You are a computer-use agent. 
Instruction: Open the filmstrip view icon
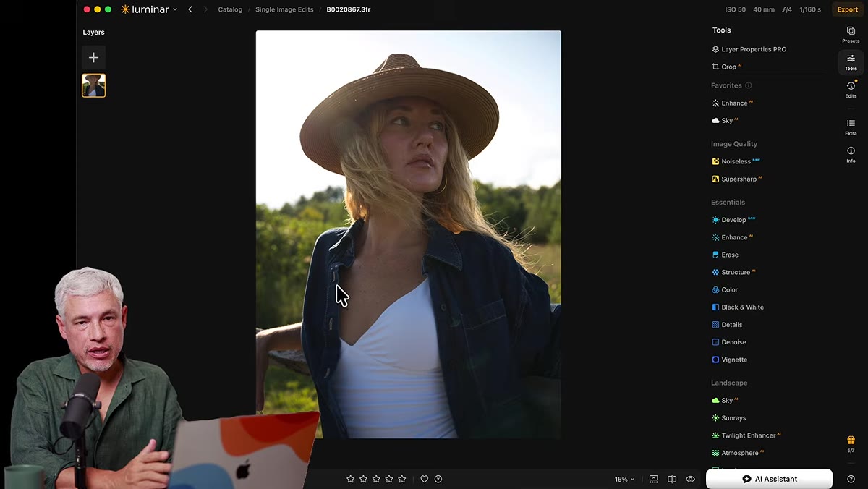[654, 479]
